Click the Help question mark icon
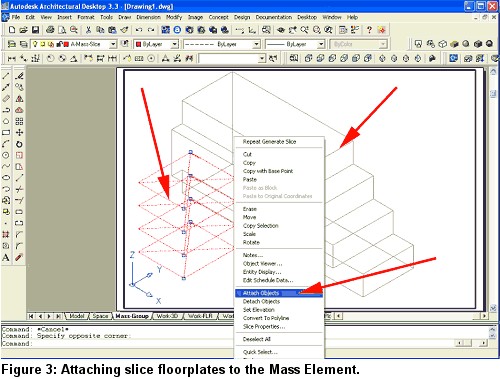Viewport: 500px width, 379px height. [x=369, y=30]
